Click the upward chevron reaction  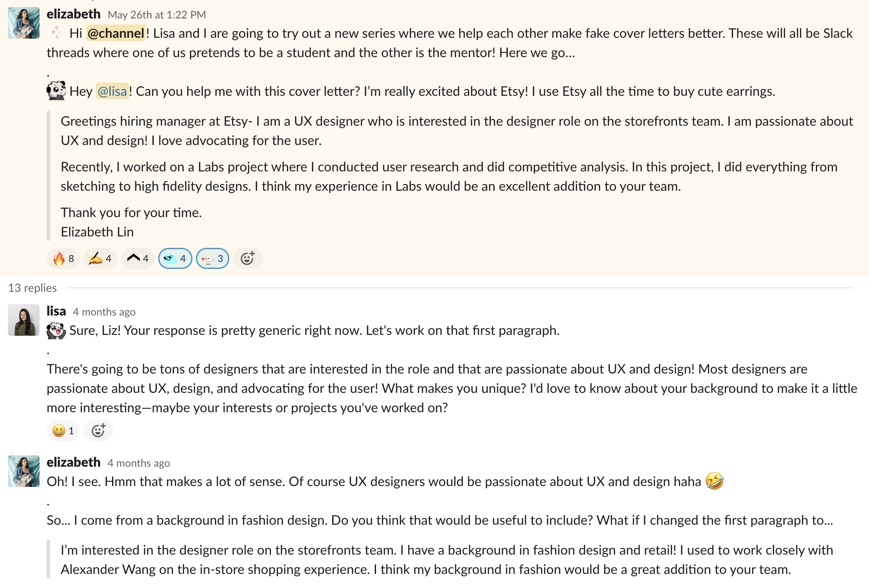coord(138,258)
